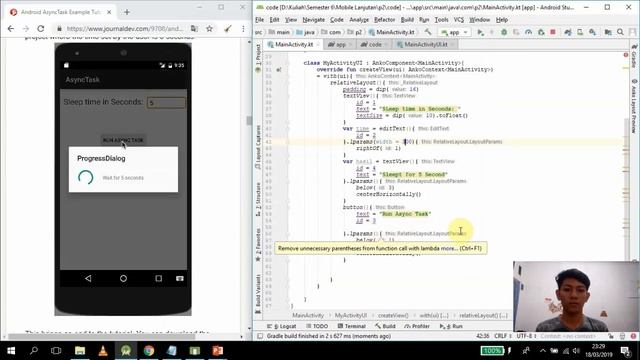Open the Terminal tool window
The image size is (640, 360).
tap(352, 326)
